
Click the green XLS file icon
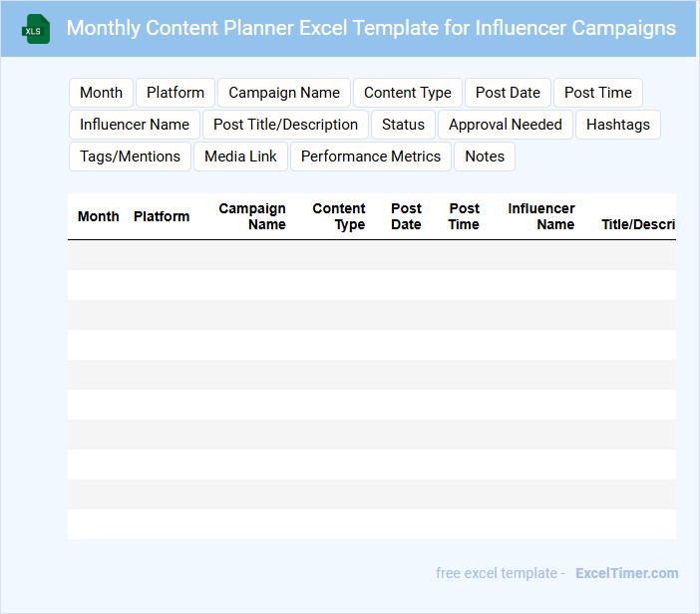pyautogui.click(x=36, y=29)
